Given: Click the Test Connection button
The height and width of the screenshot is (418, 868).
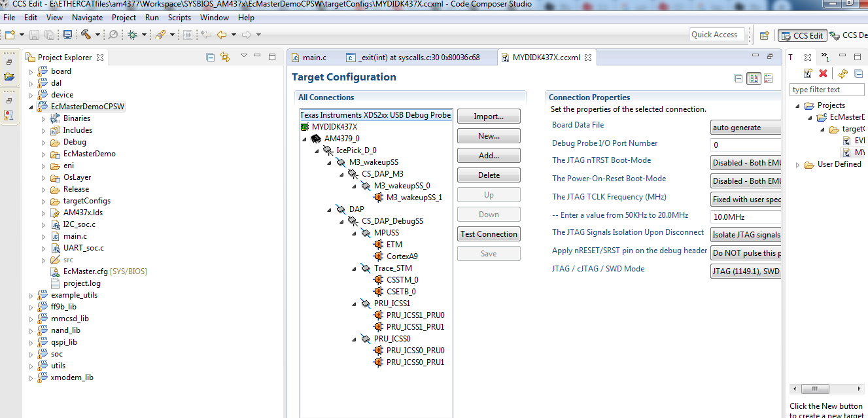Looking at the screenshot, I should (489, 234).
